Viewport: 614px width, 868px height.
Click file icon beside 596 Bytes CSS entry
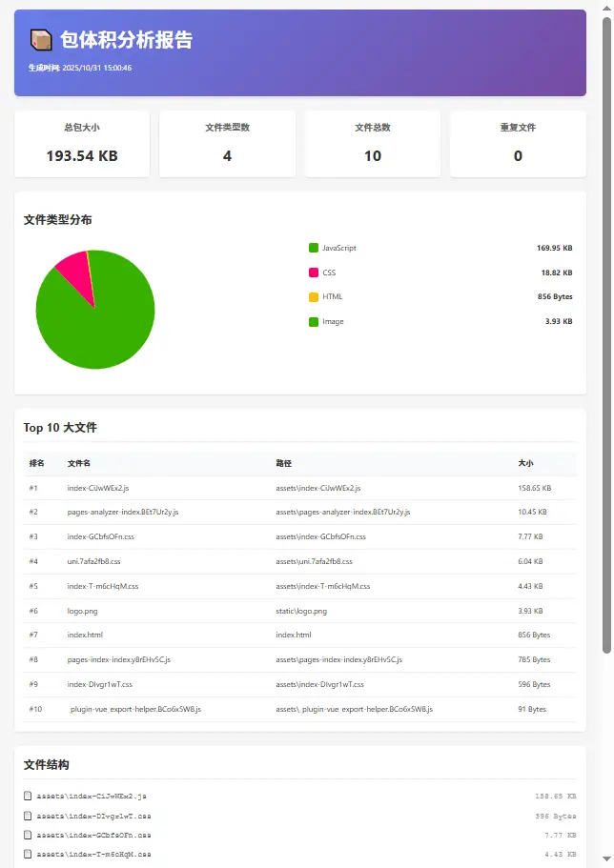[x=29, y=816]
